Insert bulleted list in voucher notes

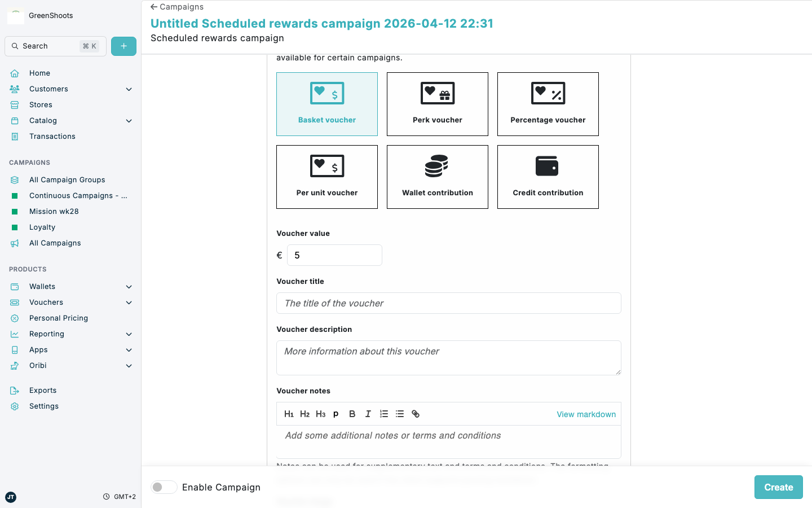[x=399, y=414]
